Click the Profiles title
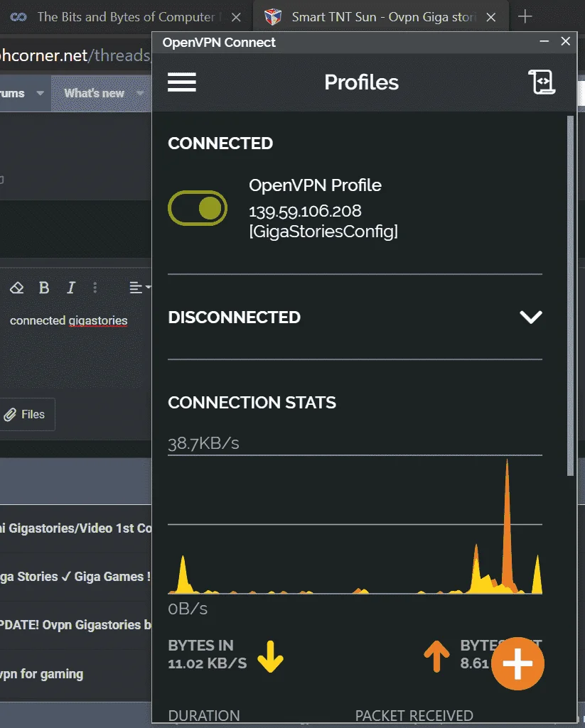The height and width of the screenshot is (728, 585). click(x=362, y=82)
